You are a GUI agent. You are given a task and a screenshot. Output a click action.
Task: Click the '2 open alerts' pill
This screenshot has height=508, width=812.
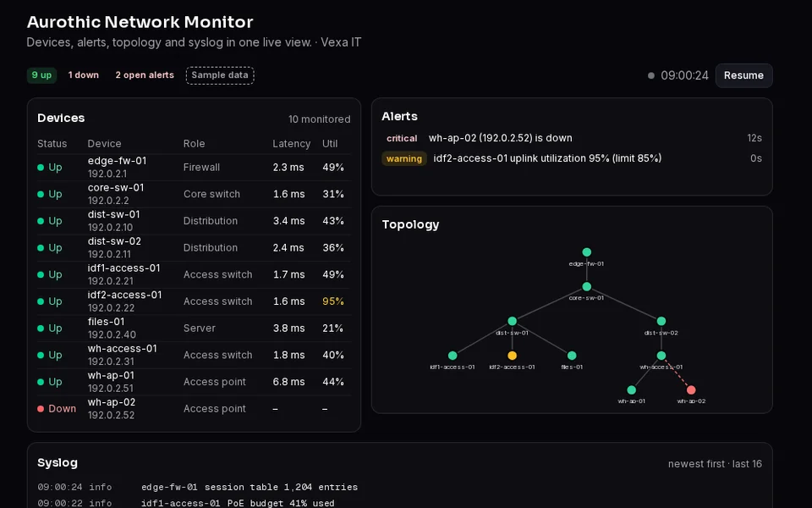(x=145, y=75)
